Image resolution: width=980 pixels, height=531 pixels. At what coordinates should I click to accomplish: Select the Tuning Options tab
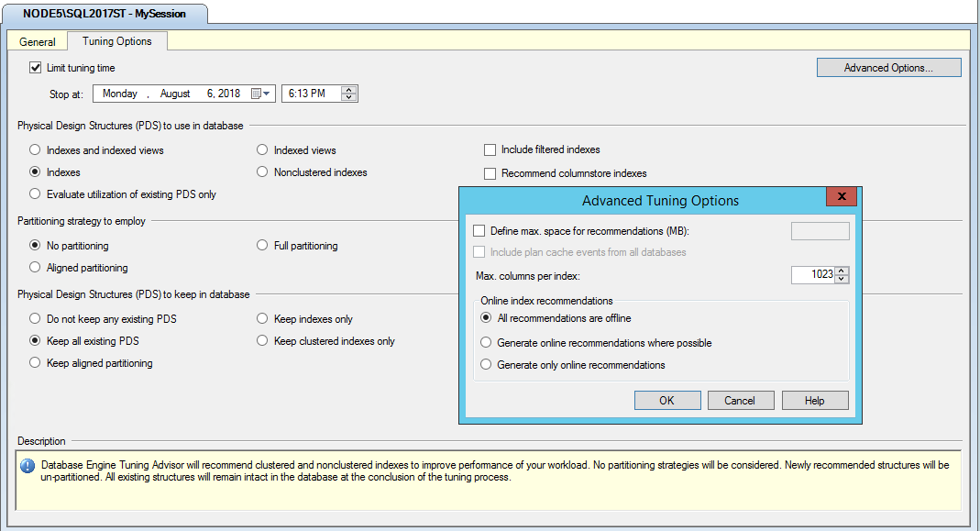click(x=116, y=41)
